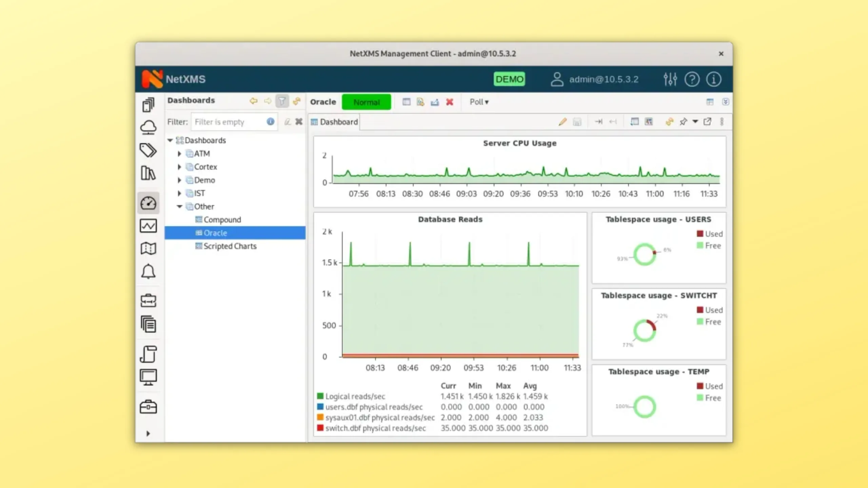
Task: Pin the dashboard view
Action: click(684, 122)
